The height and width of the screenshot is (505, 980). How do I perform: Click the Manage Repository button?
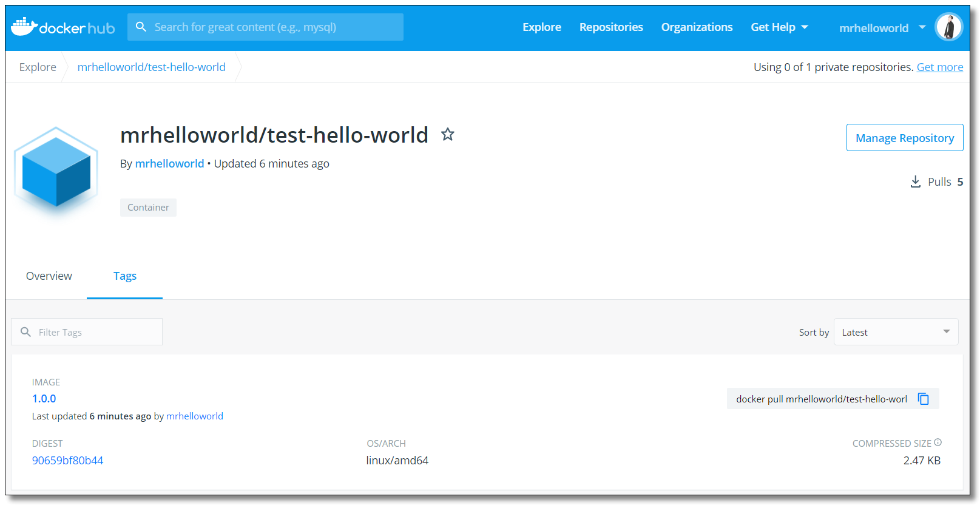click(905, 138)
